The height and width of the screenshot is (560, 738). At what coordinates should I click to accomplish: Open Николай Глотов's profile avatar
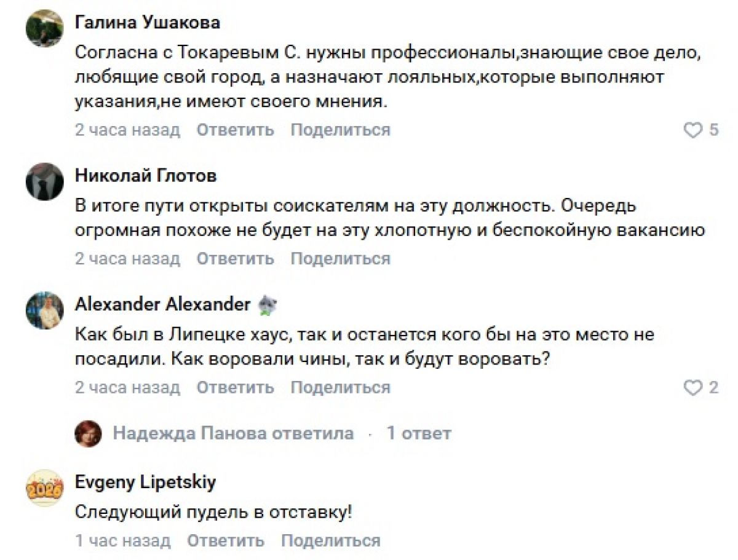coord(45,181)
